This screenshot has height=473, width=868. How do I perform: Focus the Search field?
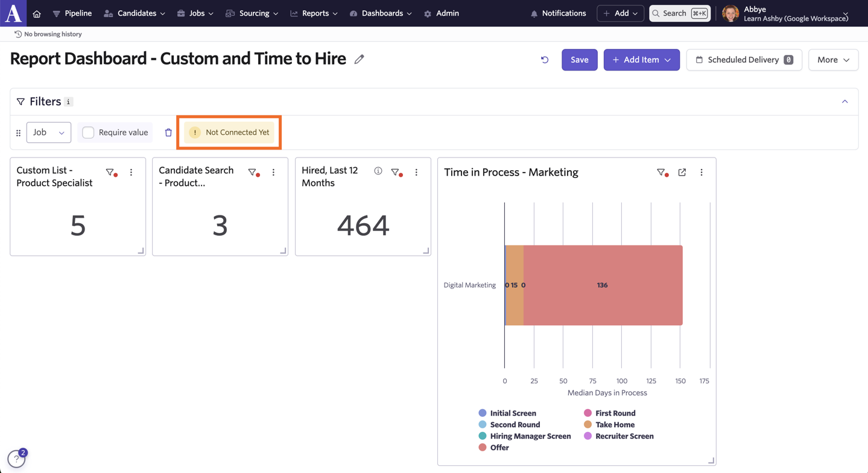click(x=680, y=13)
